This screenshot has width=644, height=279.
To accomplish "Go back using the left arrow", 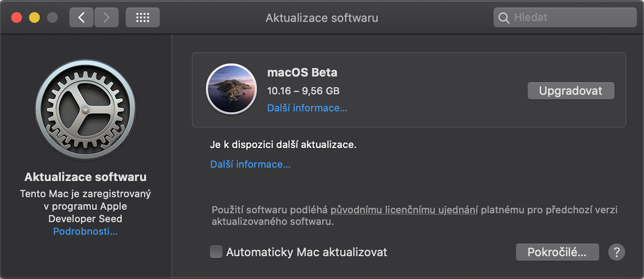I will point(82,18).
